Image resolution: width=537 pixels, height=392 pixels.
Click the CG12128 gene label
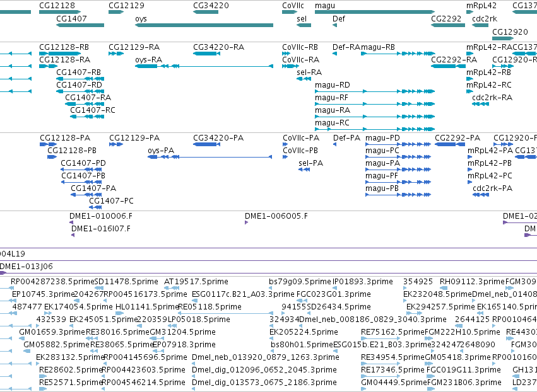(57, 6)
